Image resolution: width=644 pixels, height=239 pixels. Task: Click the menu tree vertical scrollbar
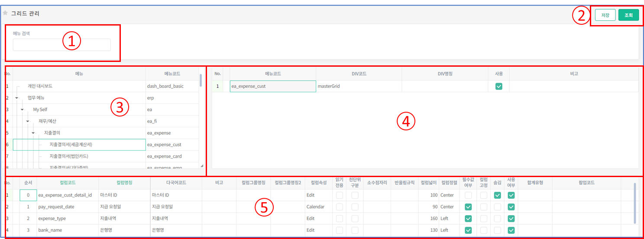pos(201,81)
